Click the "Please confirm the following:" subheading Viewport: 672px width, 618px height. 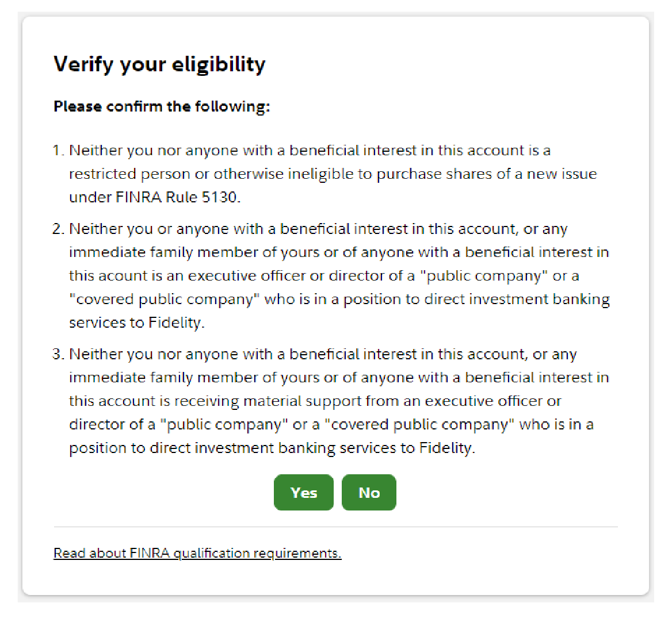tap(162, 106)
